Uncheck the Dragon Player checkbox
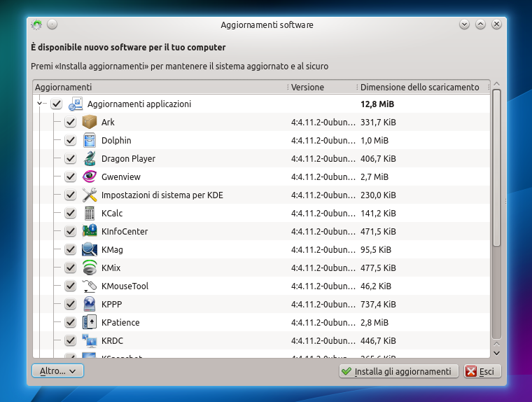Screen dimensions: 532x402 click(x=70, y=158)
